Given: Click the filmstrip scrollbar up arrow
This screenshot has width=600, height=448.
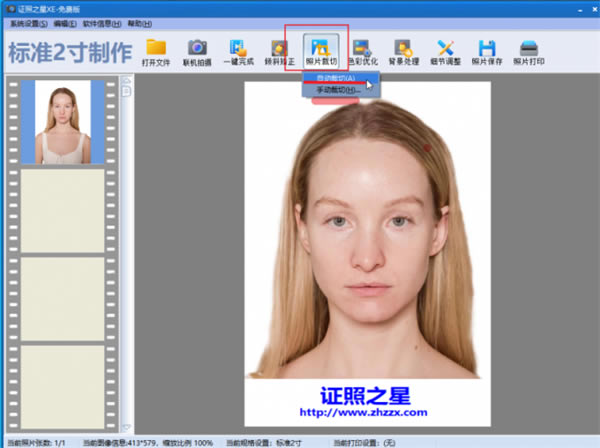Looking at the screenshot, I should 126,80.
